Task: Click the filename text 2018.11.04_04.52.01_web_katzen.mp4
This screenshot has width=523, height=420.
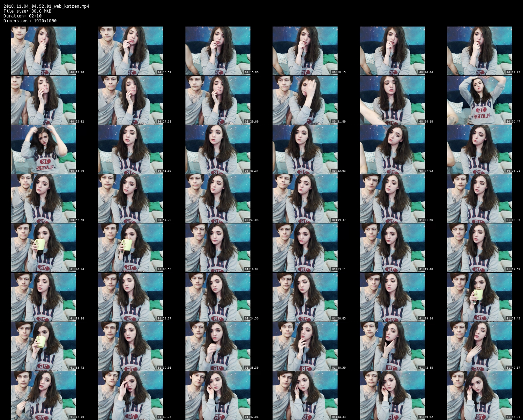Action: pyautogui.click(x=46, y=6)
